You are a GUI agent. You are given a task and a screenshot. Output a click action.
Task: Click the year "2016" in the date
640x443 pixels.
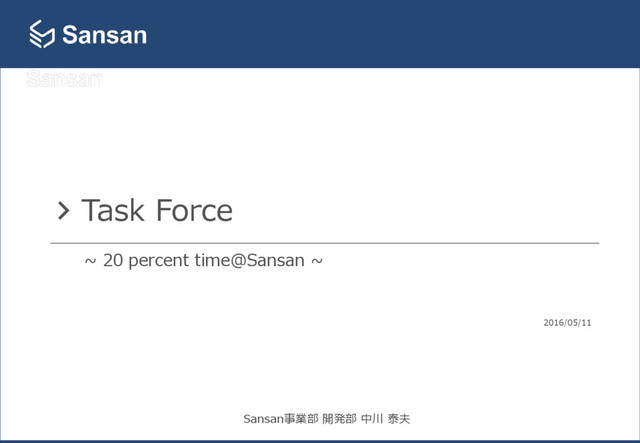553,323
